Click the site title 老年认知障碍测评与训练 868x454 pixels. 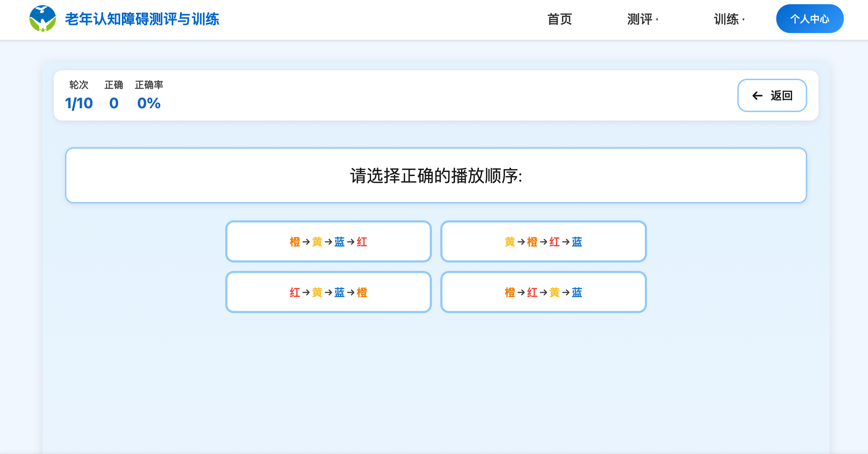pyautogui.click(x=142, y=19)
